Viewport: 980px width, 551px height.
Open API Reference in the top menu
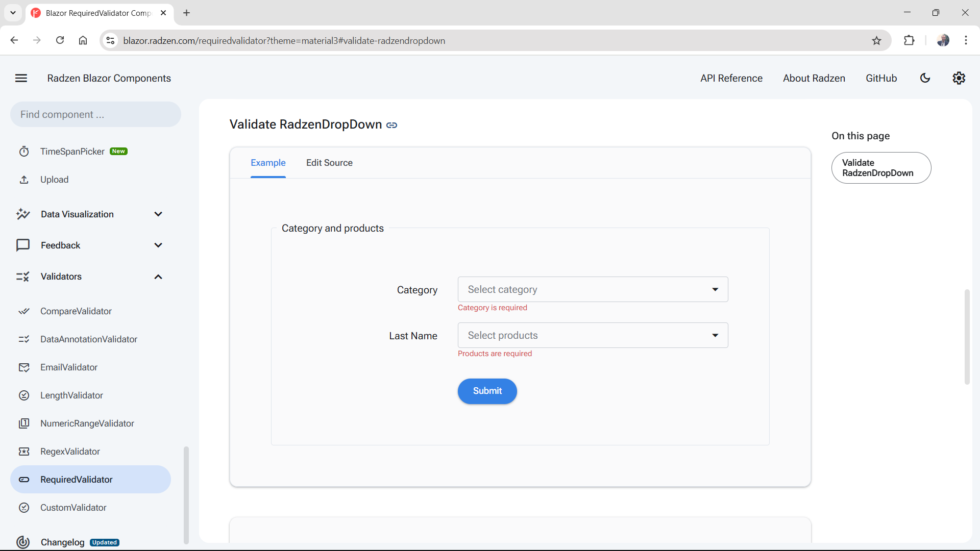pyautogui.click(x=731, y=78)
